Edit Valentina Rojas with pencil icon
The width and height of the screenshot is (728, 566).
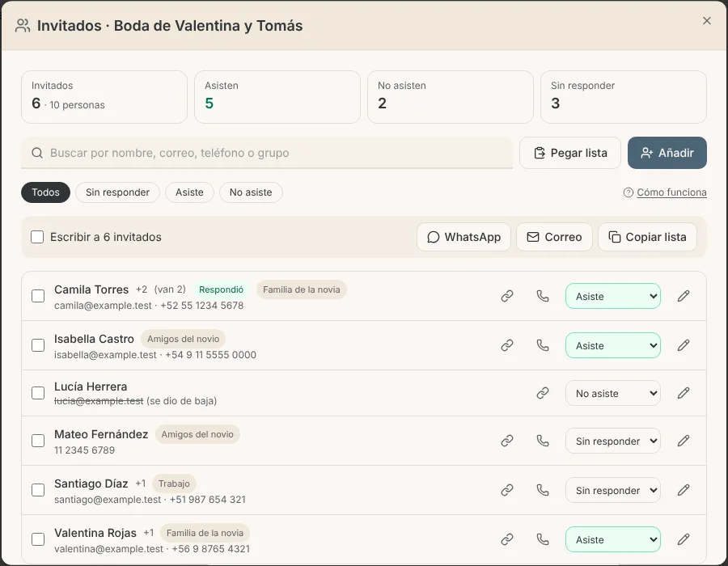tap(684, 539)
